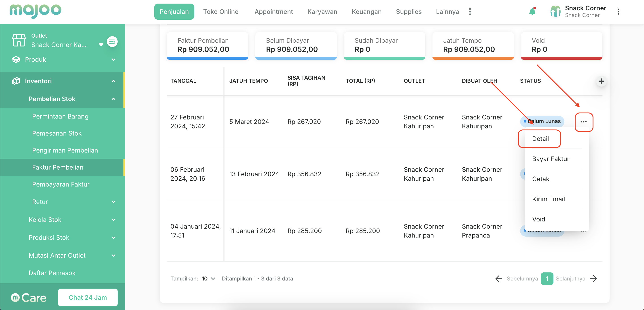
Task: Click the JATUH TEMPO column header
Action: click(248, 81)
